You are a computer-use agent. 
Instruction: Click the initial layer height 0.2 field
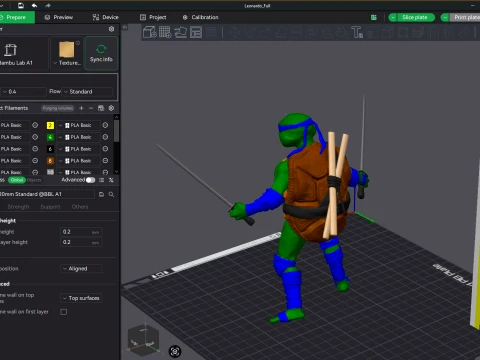pos(81,242)
